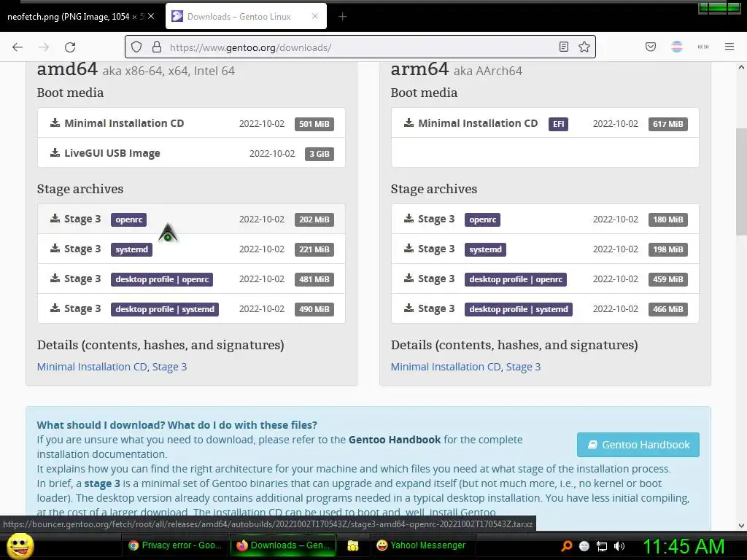The height and width of the screenshot is (560, 747).
Task: Open the Save to Pocket icon
Action: [x=651, y=47]
